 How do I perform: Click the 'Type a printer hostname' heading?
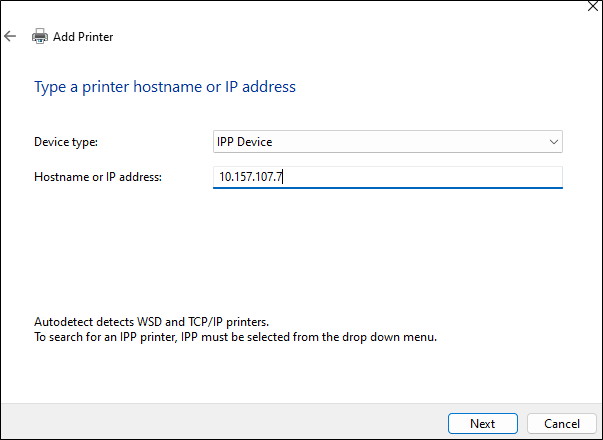165,87
